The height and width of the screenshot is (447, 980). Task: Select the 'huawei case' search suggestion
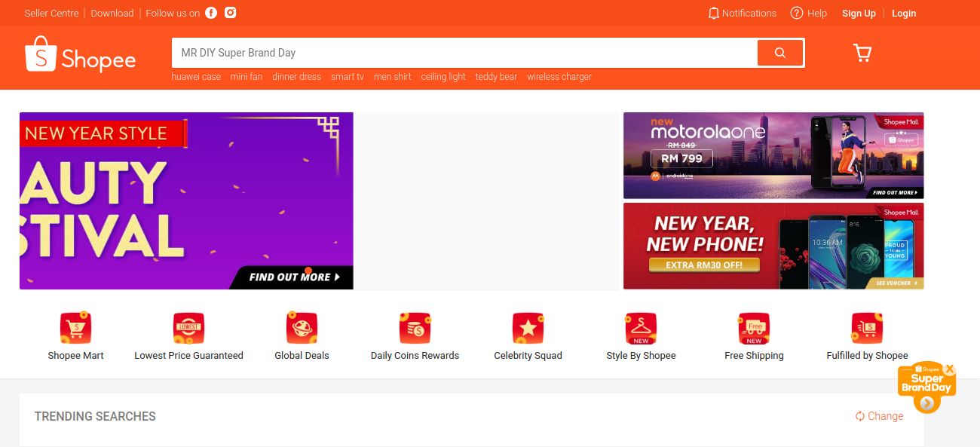point(196,77)
